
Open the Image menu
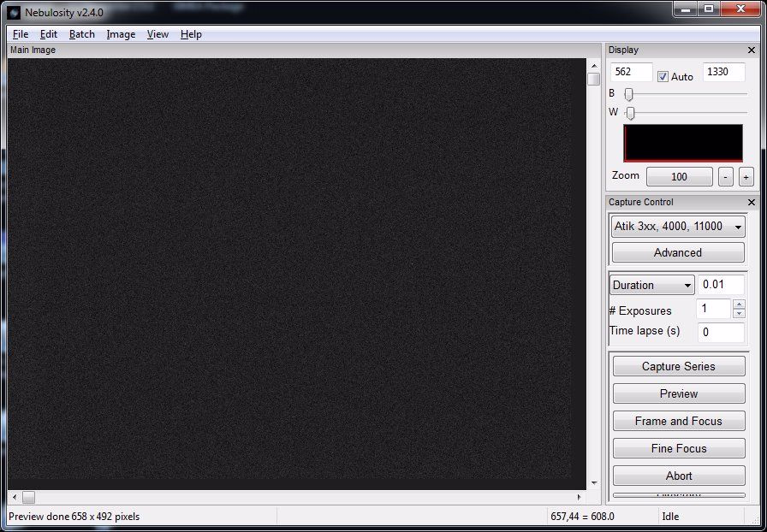tap(121, 34)
